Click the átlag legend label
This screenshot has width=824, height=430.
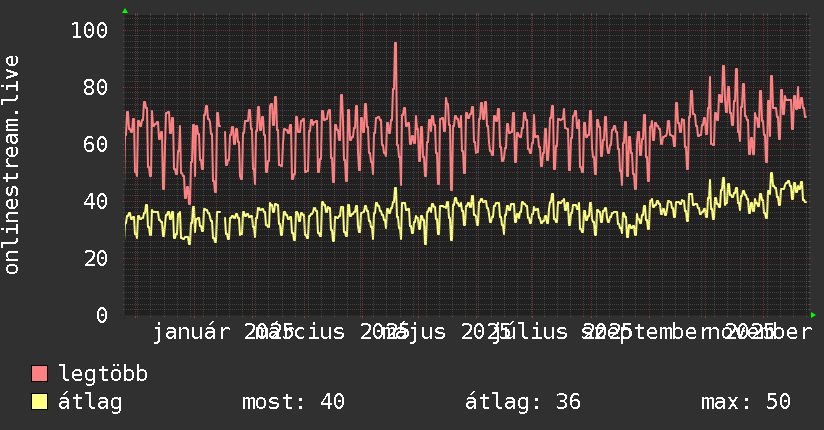pos(90,402)
